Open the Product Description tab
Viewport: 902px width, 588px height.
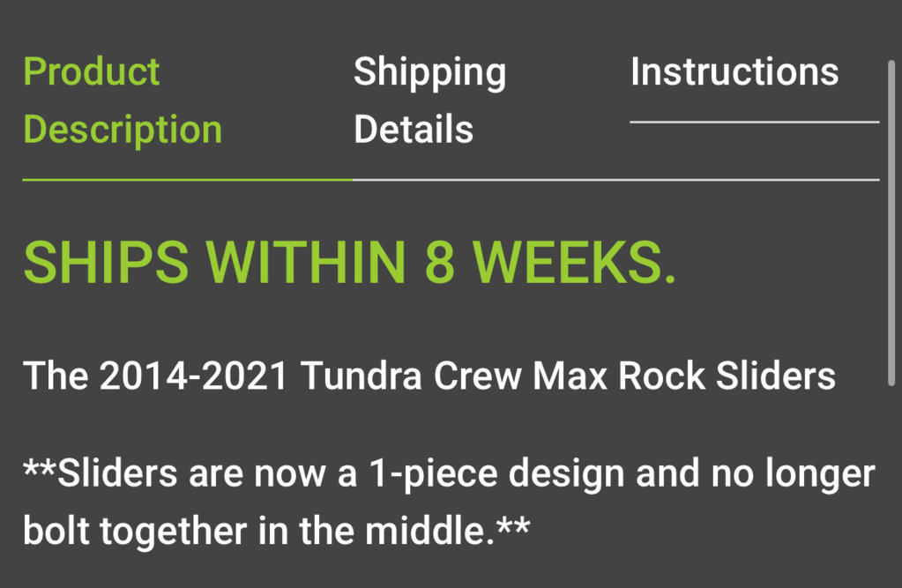123,100
